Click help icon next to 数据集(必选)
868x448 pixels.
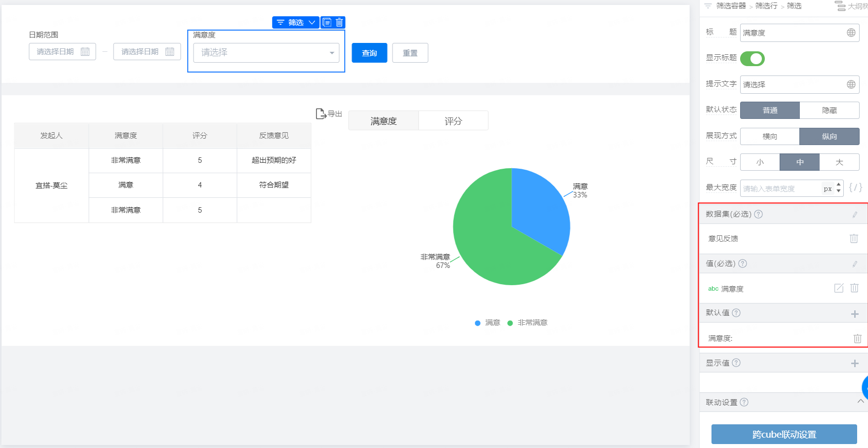(x=758, y=214)
